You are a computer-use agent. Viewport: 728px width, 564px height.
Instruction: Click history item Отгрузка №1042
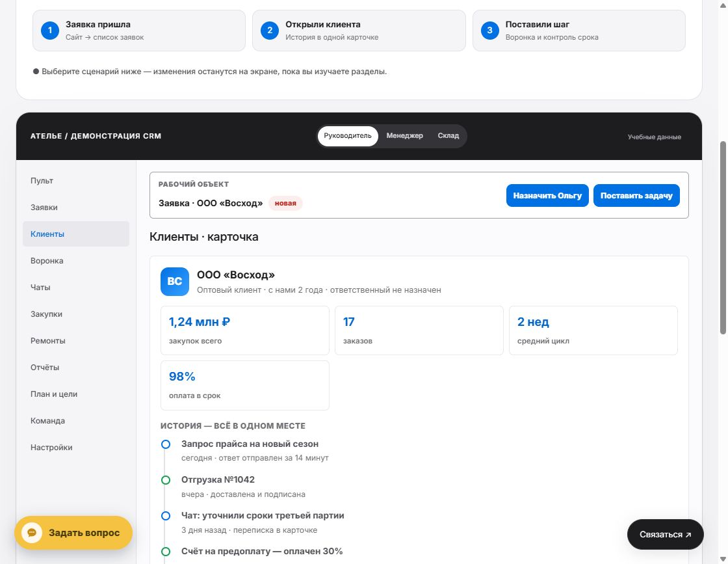pyautogui.click(x=218, y=480)
